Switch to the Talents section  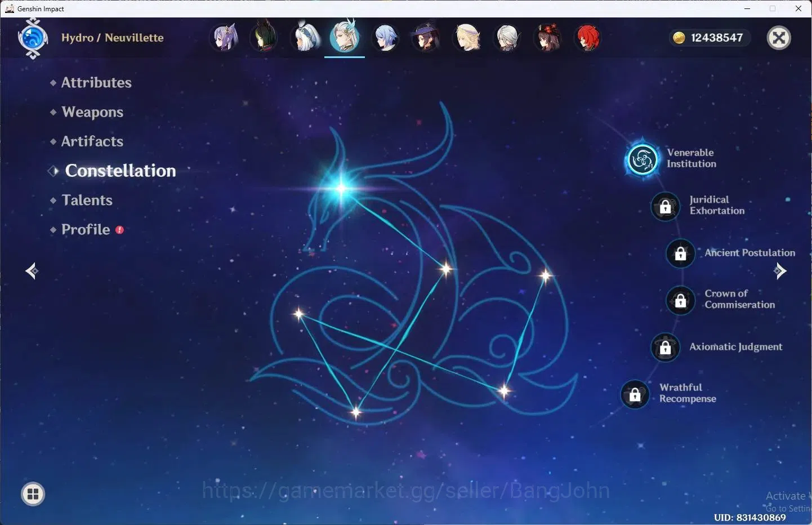click(x=87, y=200)
